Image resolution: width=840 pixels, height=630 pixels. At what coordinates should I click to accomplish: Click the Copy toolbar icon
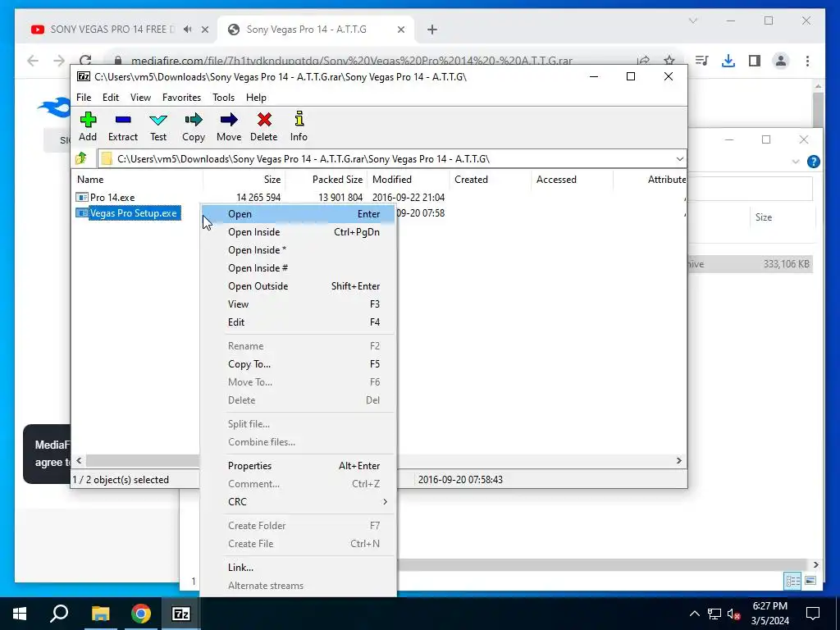[194, 126]
